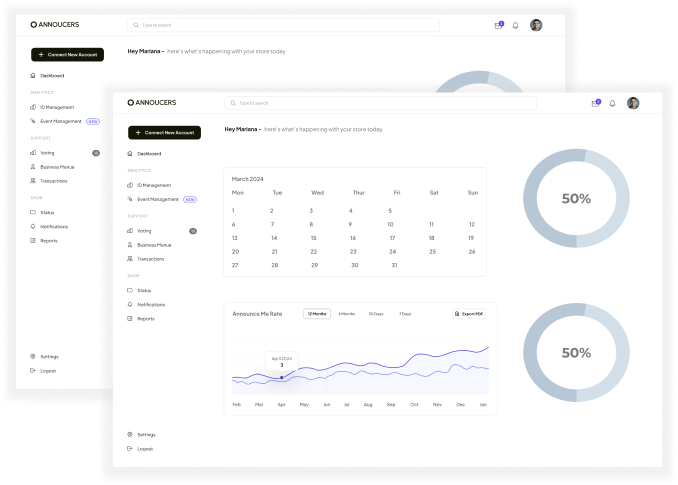Select the 12 Months chart range tab

pyautogui.click(x=317, y=314)
